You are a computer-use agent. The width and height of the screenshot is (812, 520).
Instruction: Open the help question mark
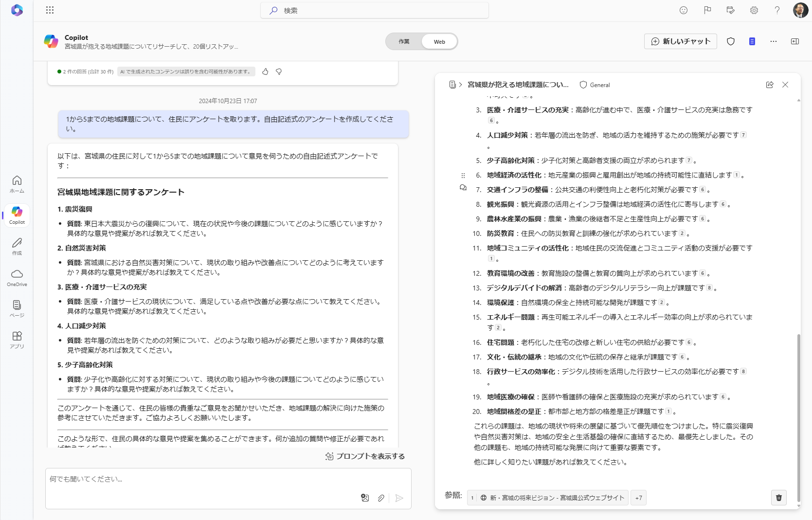[777, 10]
